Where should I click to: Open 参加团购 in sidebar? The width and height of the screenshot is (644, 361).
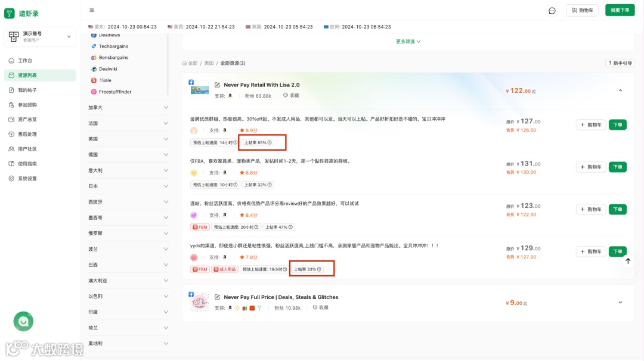click(40, 105)
